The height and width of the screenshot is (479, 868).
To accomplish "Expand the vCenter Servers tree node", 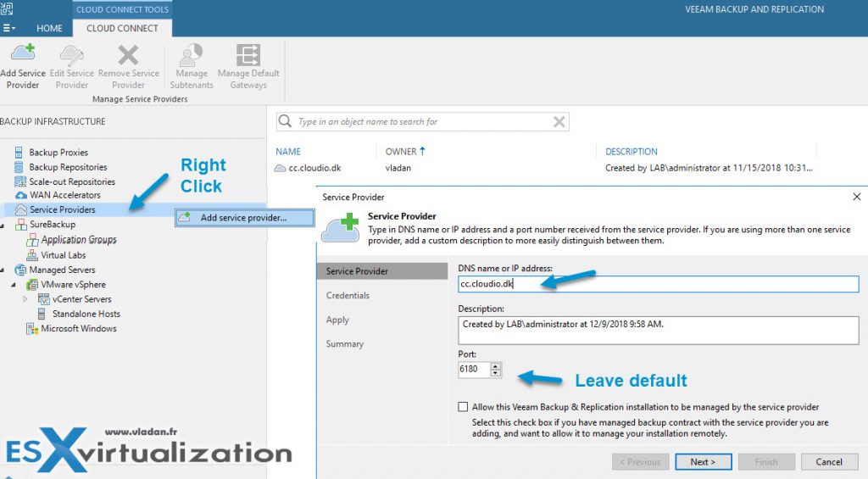I will 25,299.
